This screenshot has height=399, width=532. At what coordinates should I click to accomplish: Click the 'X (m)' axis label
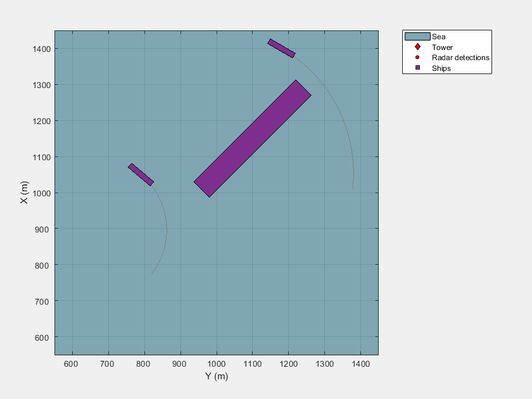24,193
